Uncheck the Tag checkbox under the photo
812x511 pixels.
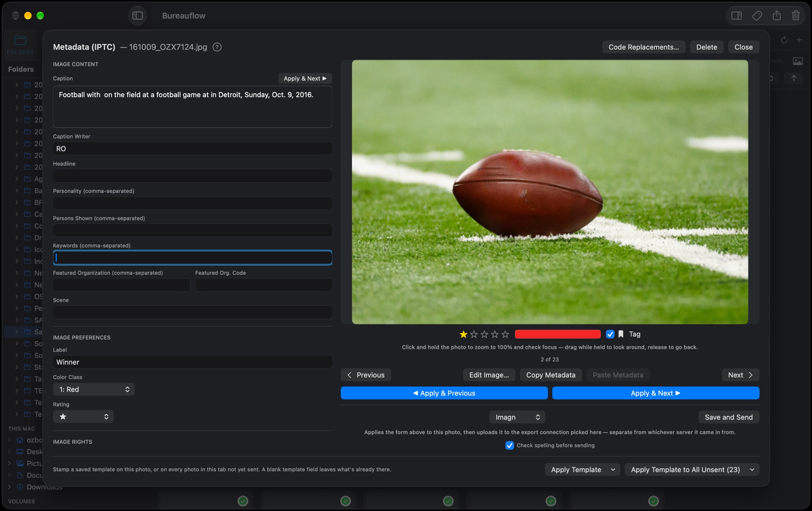pos(610,334)
